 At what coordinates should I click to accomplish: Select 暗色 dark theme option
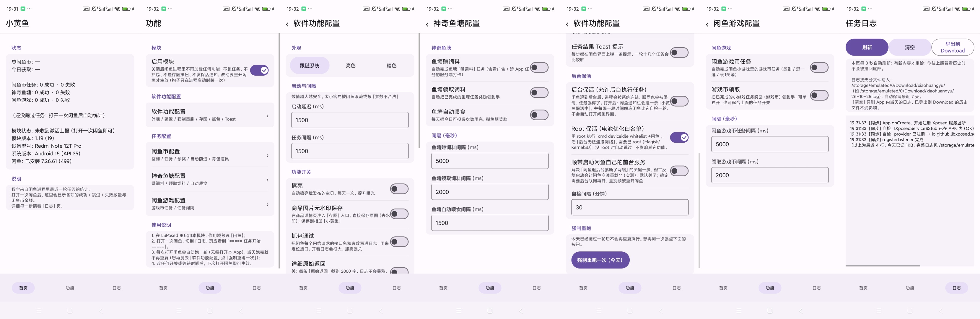click(391, 66)
